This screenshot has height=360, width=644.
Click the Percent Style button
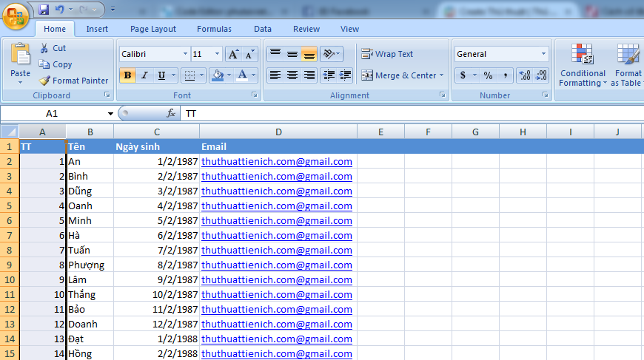click(x=488, y=75)
